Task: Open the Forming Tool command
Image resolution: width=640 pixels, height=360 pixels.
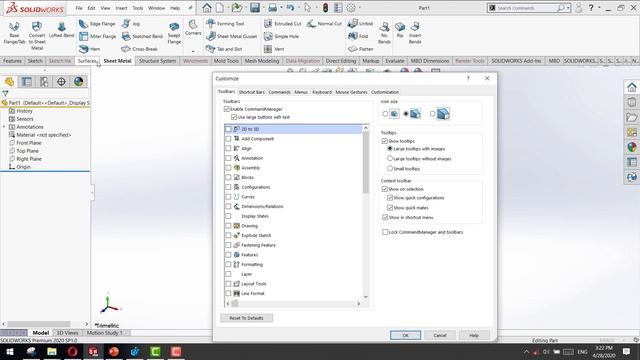Action: 225,24
